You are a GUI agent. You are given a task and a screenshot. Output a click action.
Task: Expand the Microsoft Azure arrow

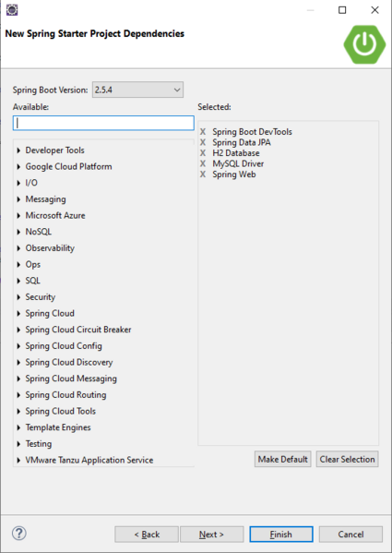pos(18,215)
